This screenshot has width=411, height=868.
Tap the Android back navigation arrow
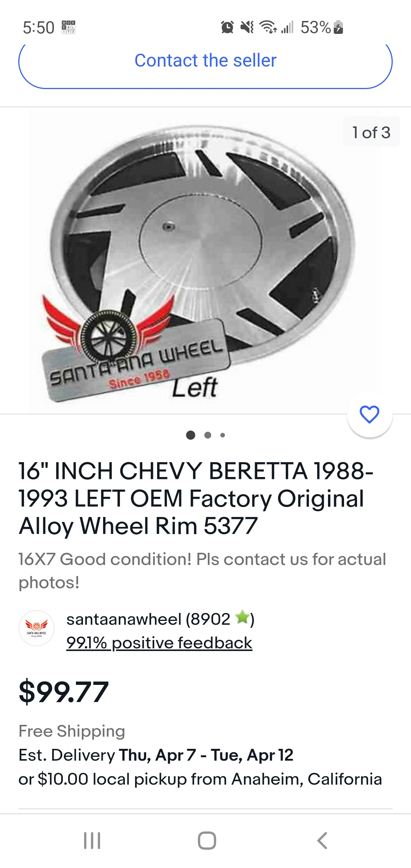(322, 841)
